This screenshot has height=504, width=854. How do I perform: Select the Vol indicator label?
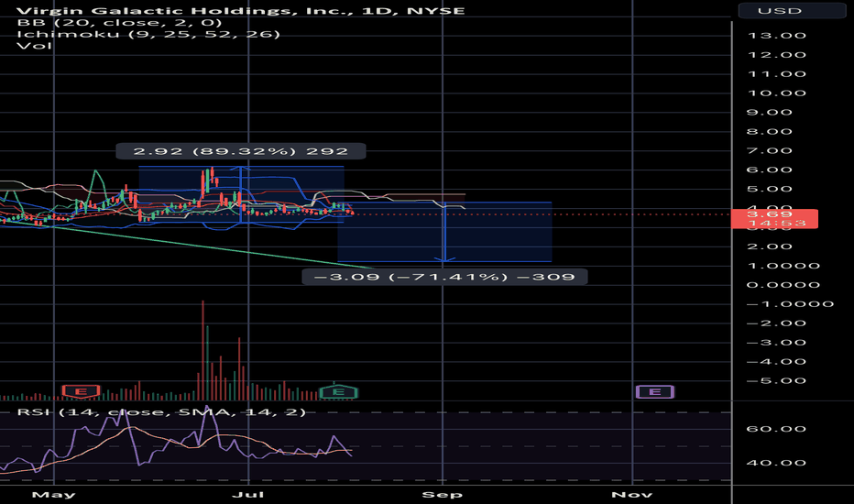pos(34,46)
